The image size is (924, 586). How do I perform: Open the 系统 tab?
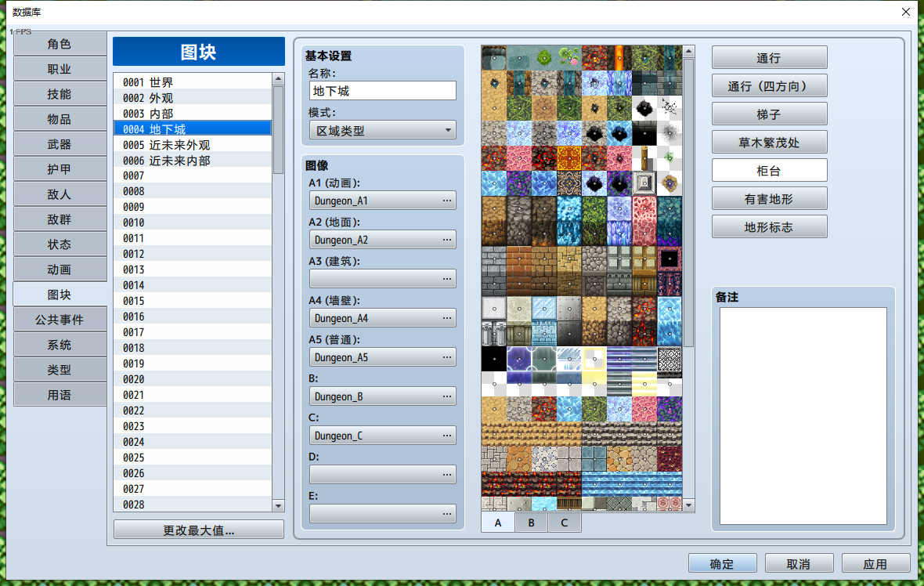point(60,345)
